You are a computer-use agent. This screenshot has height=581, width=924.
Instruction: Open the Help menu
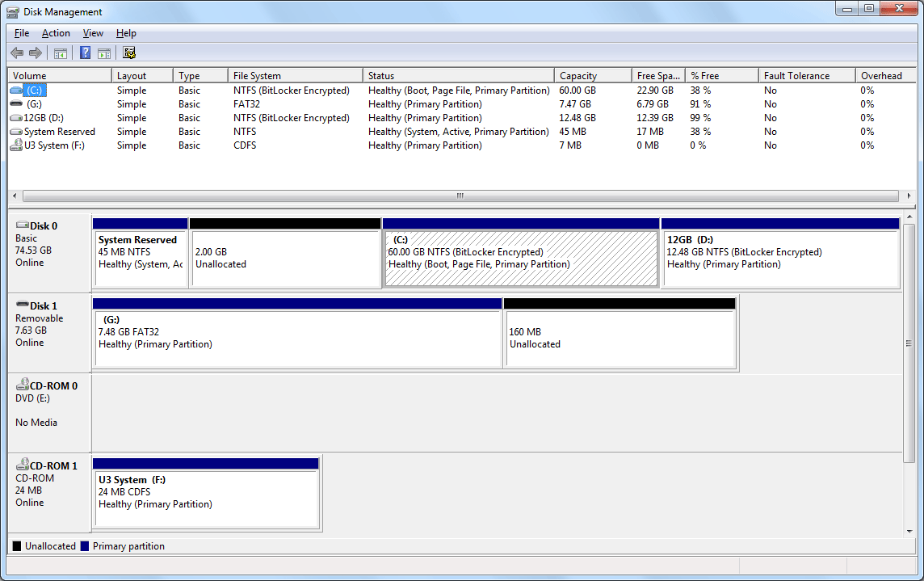point(126,33)
